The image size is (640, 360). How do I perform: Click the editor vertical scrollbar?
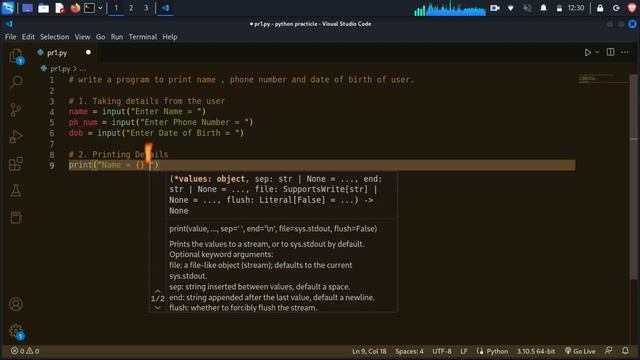pos(633,176)
